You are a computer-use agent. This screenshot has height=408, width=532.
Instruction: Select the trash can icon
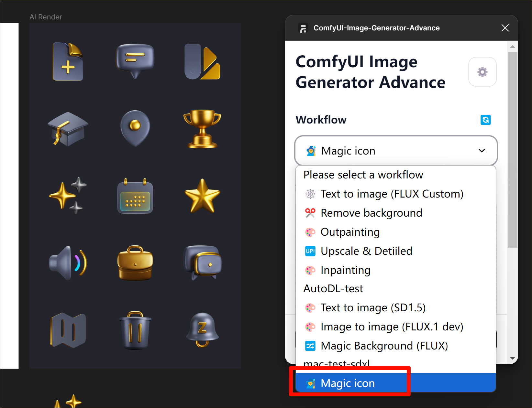coord(135,330)
